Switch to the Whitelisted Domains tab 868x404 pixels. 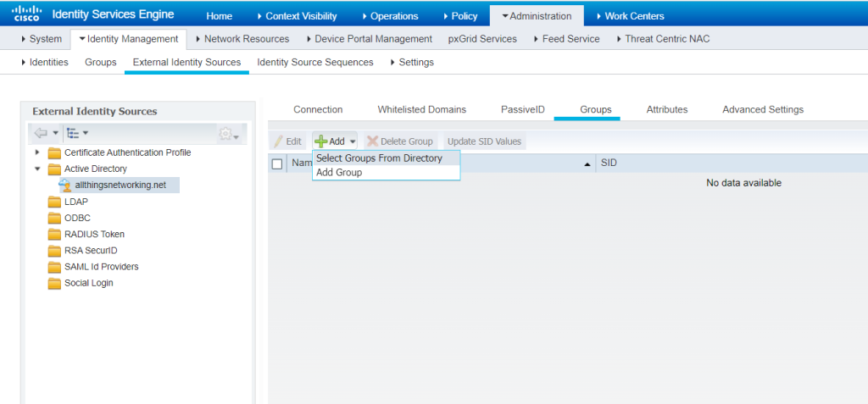[x=422, y=109]
